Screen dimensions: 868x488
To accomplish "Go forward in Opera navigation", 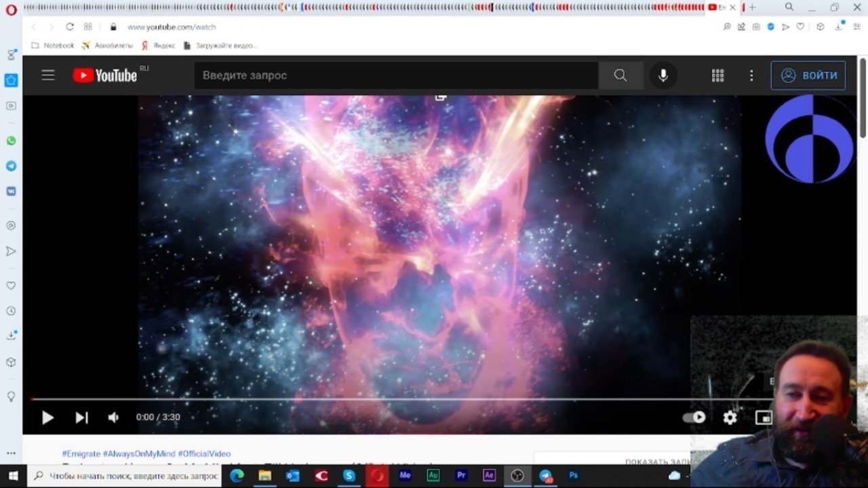I will pos(51,27).
